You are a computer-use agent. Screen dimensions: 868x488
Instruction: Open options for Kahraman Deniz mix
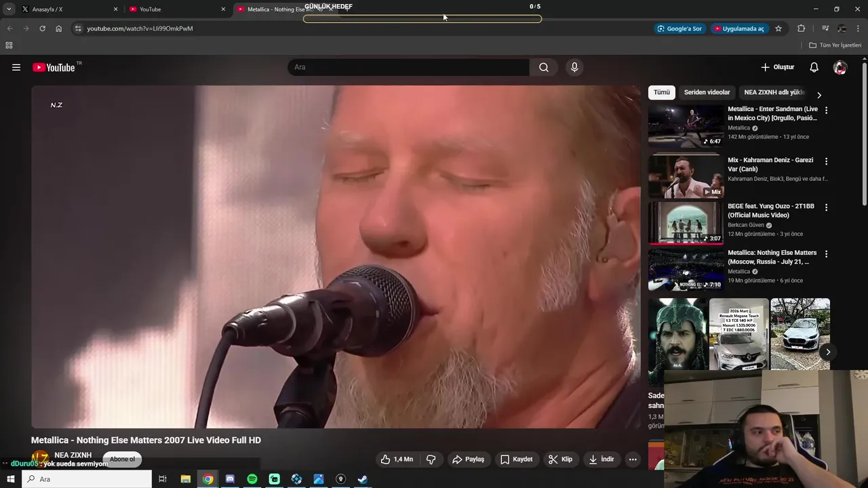826,161
